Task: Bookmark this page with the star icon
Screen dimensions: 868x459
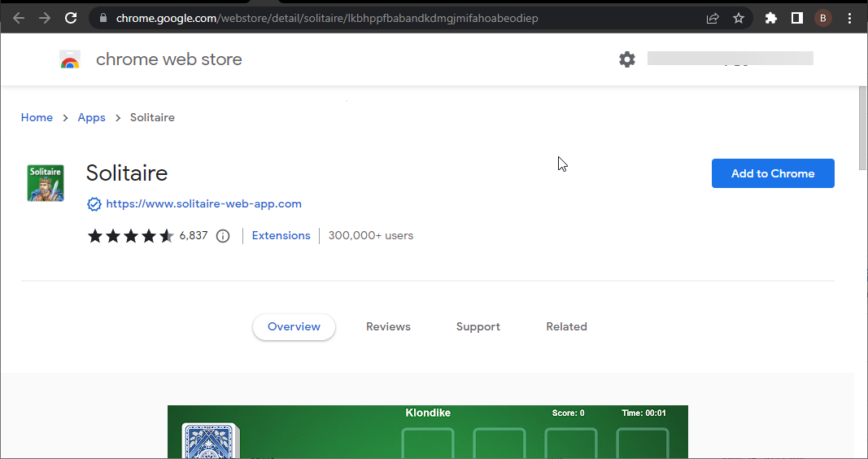Action: 739,18
